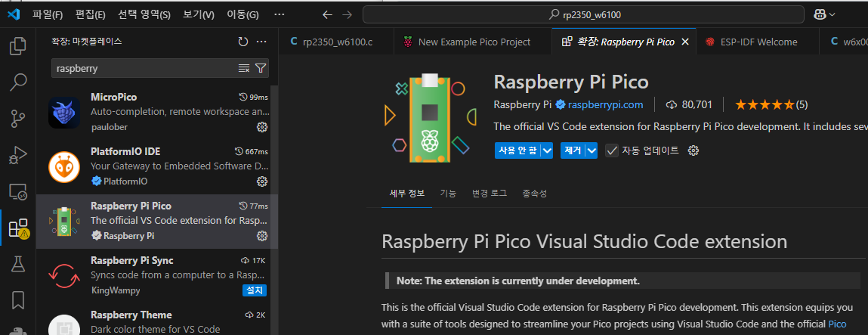Open the Copilot dropdown chevron
Screen dimensions: 868x335
pyautogui.click(x=832, y=15)
